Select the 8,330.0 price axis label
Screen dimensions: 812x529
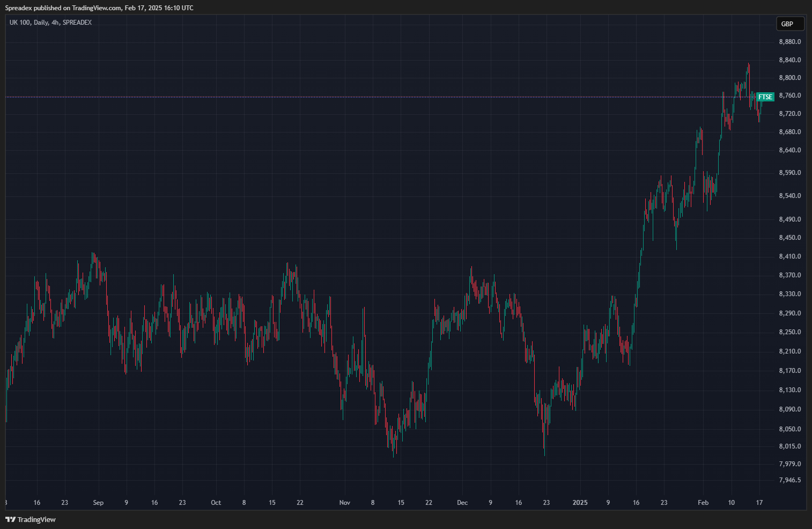pos(790,294)
